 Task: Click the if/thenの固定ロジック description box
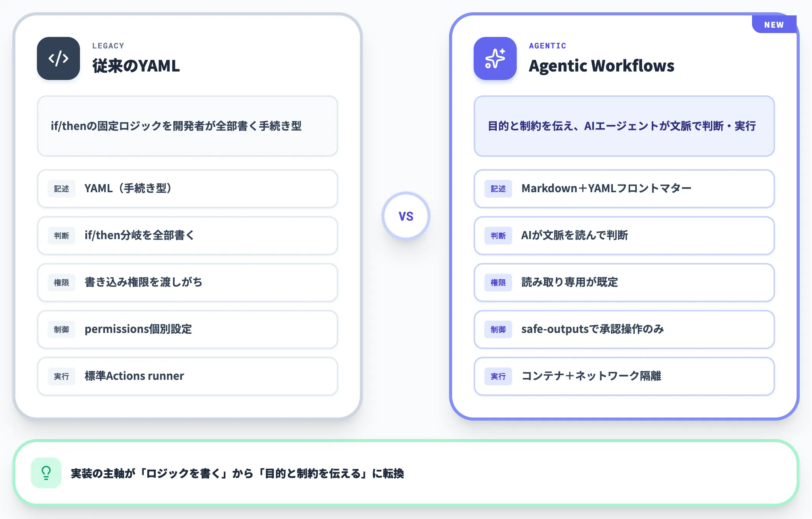coord(188,126)
